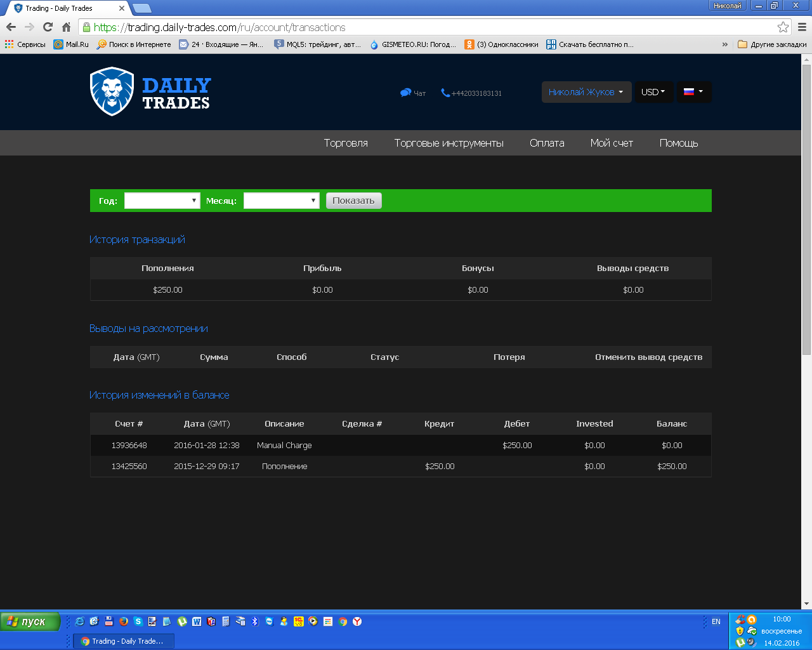Click the Daily Trades lion logo
Viewport: 812px width, 650px height.
pyautogui.click(x=112, y=91)
